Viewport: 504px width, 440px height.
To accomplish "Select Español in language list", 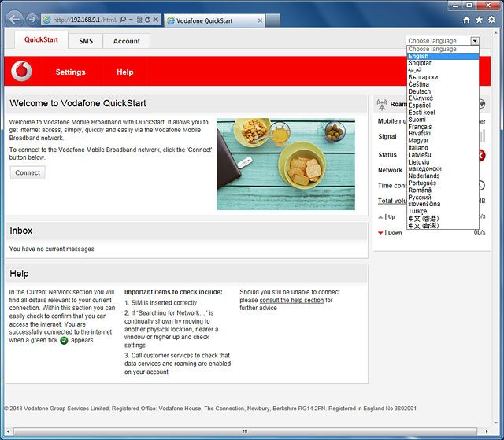I will coord(443,105).
